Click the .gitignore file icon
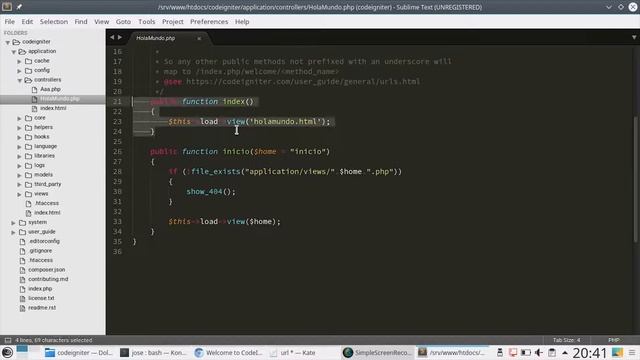The width and height of the screenshot is (640, 360). [x=22, y=251]
